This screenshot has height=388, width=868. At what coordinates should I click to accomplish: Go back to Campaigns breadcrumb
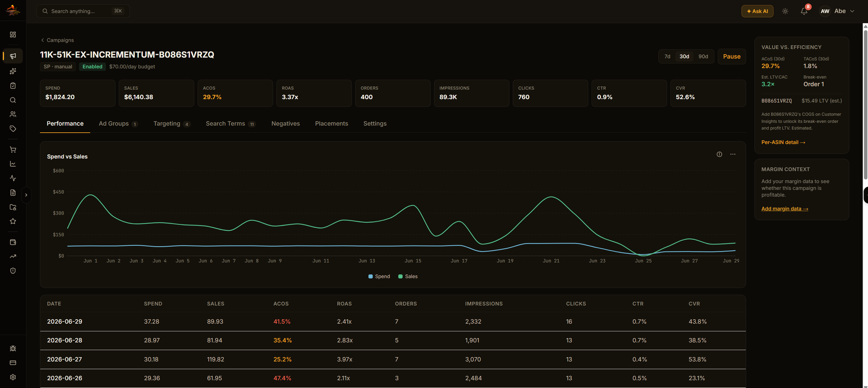57,40
